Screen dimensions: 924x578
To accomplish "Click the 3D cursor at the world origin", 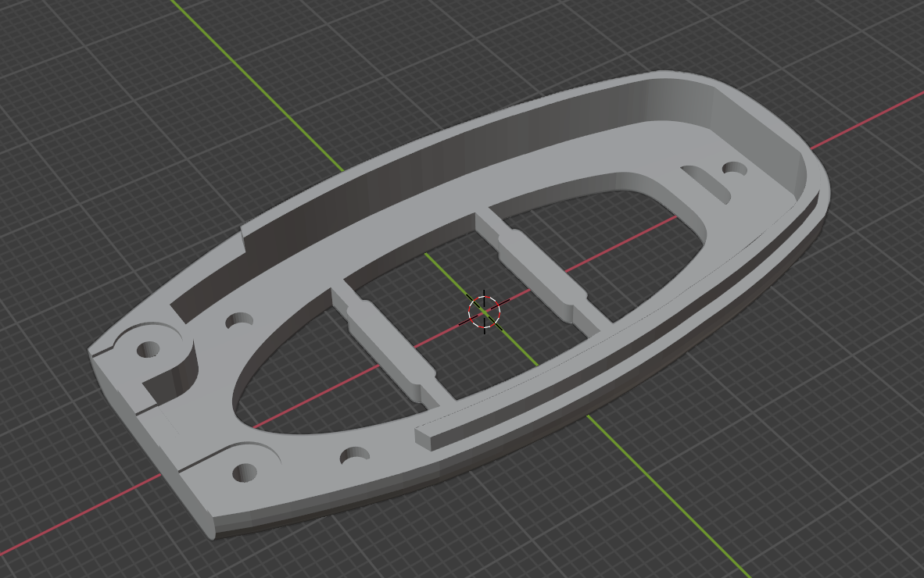I will 485,312.
